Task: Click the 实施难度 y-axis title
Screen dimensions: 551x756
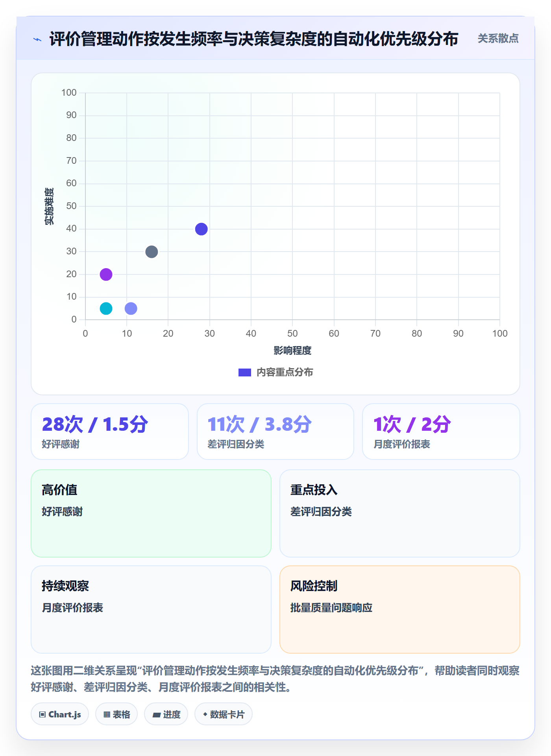Action: point(49,206)
